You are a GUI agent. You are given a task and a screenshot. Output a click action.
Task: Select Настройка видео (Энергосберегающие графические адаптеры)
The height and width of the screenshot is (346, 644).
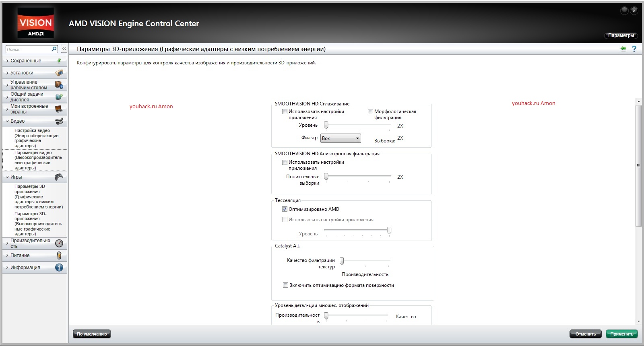35,138
